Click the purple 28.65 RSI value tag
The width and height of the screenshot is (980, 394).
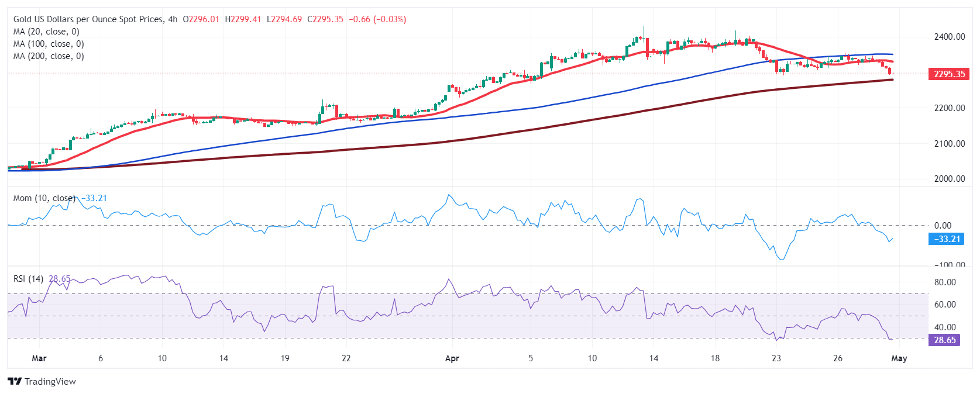pyautogui.click(x=944, y=340)
